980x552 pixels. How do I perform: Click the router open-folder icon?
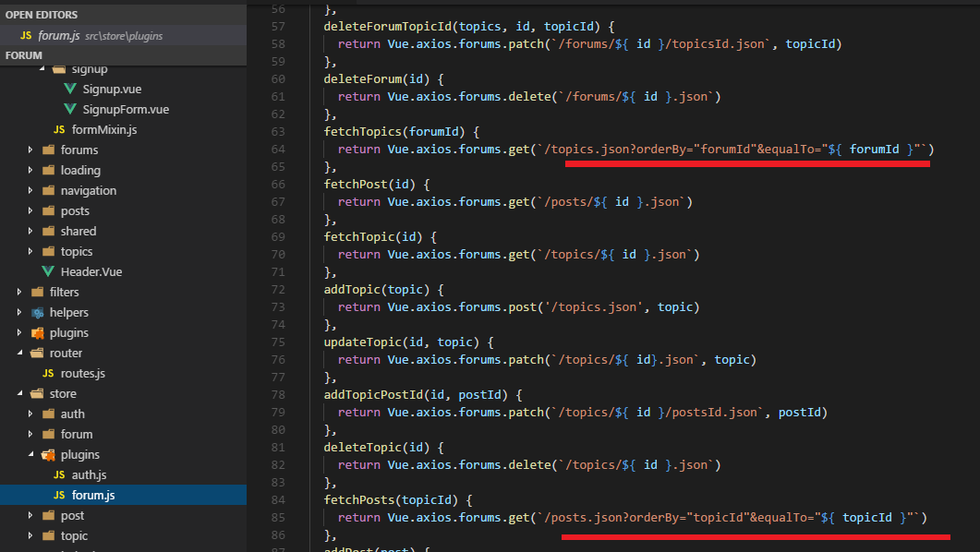[x=38, y=353]
